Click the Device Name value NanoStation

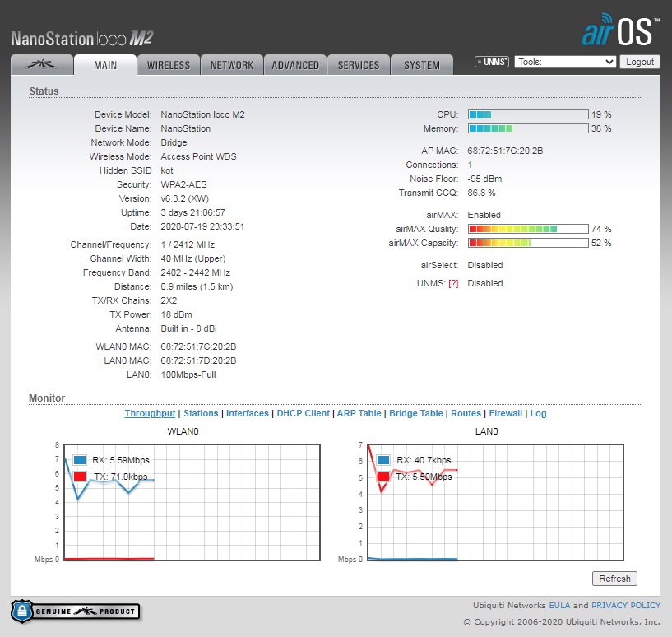tap(186, 128)
